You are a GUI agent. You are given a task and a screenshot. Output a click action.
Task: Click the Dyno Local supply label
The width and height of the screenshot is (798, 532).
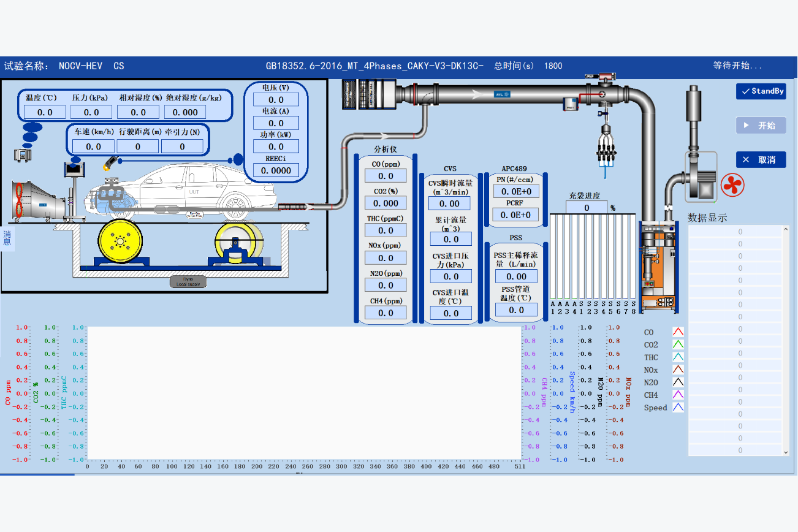(189, 282)
